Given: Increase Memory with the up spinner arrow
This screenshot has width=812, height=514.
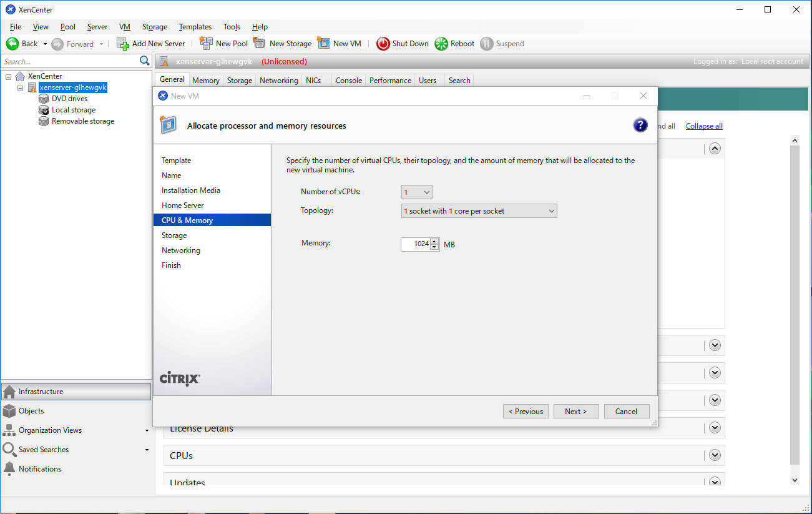Looking at the screenshot, I should [x=434, y=241].
